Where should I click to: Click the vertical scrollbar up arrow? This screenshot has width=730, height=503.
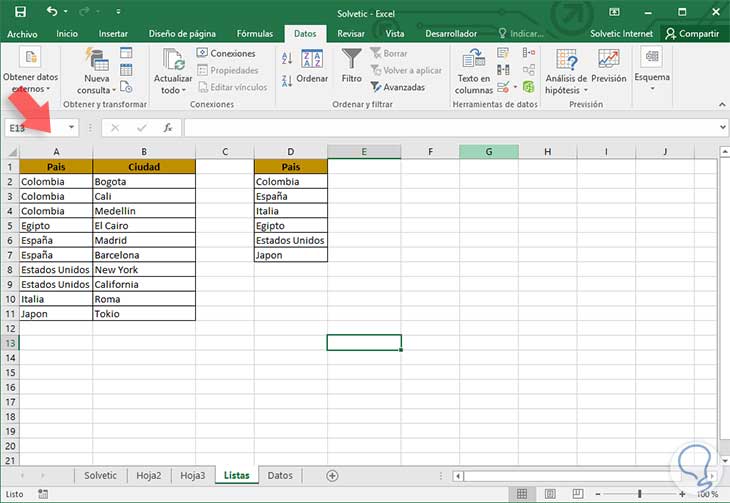pyautogui.click(x=724, y=152)
